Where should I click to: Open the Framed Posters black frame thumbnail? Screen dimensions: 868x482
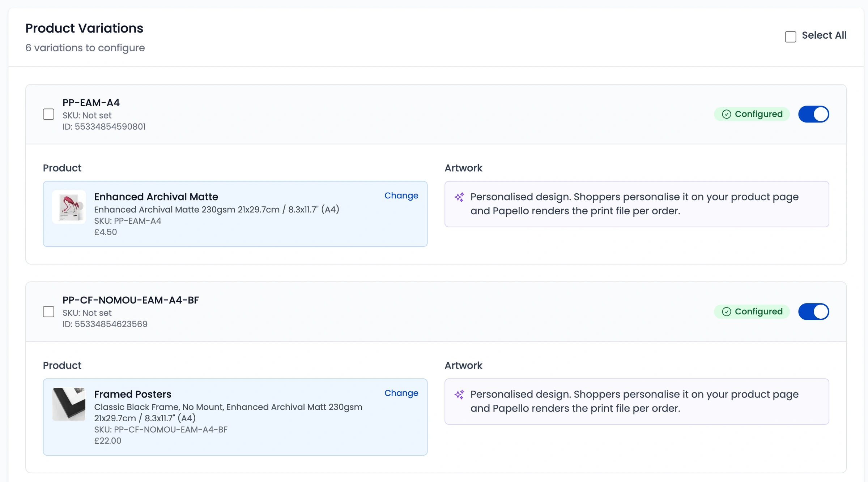[69, 404]
